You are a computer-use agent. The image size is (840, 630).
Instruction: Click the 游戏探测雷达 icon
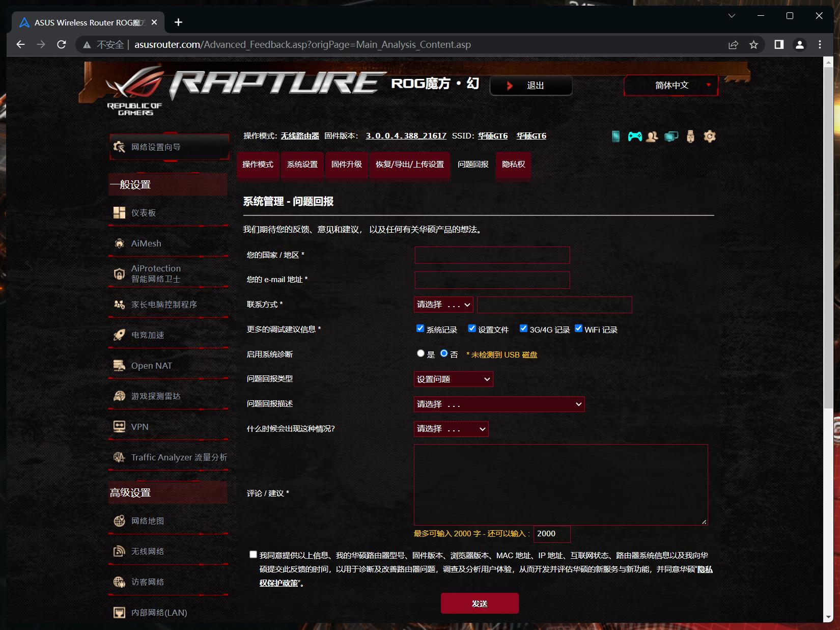tap(119, 396)
